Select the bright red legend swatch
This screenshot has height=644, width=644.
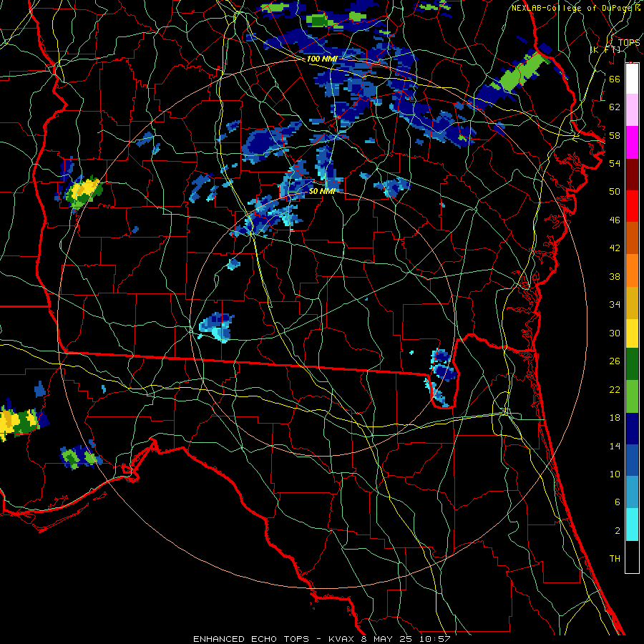tap(632, 207)
